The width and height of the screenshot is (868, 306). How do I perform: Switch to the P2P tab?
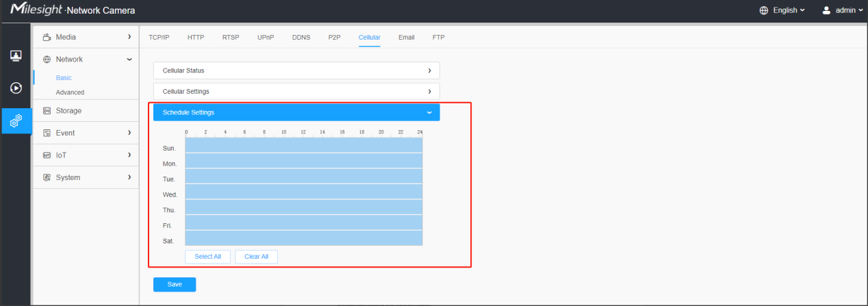[x=334, y=37]
